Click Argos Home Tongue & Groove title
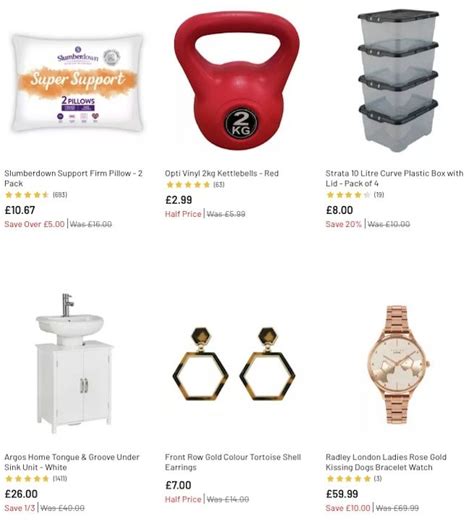The width and height of the screenshot is (474, 524). (72, 462)
